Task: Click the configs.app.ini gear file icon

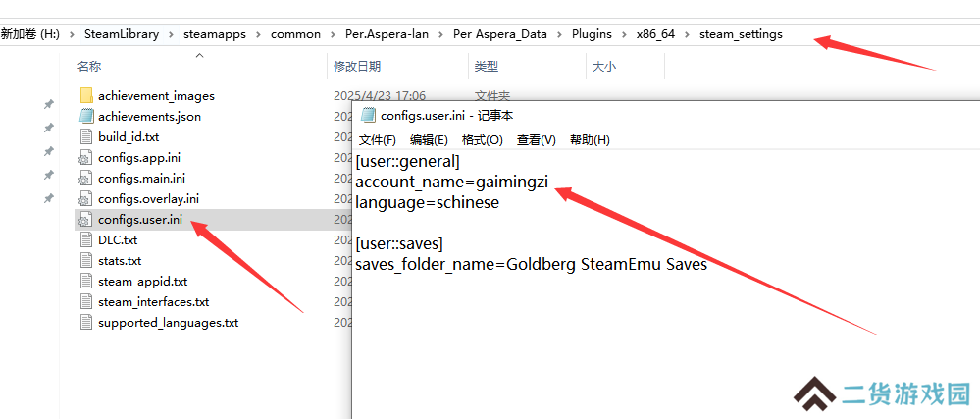Action: (x=86, y=158)
